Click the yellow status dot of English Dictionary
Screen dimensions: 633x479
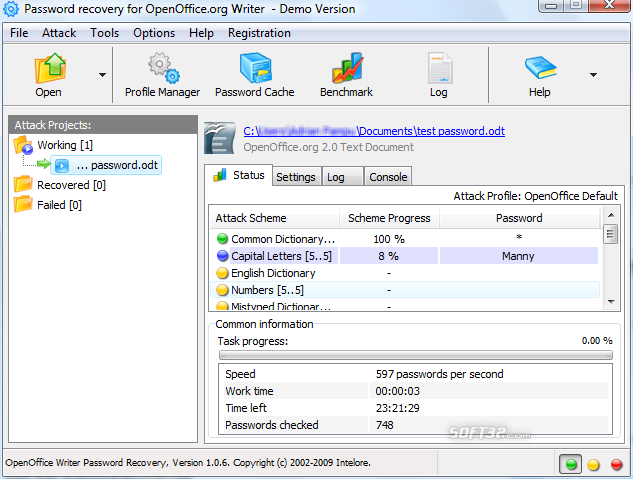[222, 273]
